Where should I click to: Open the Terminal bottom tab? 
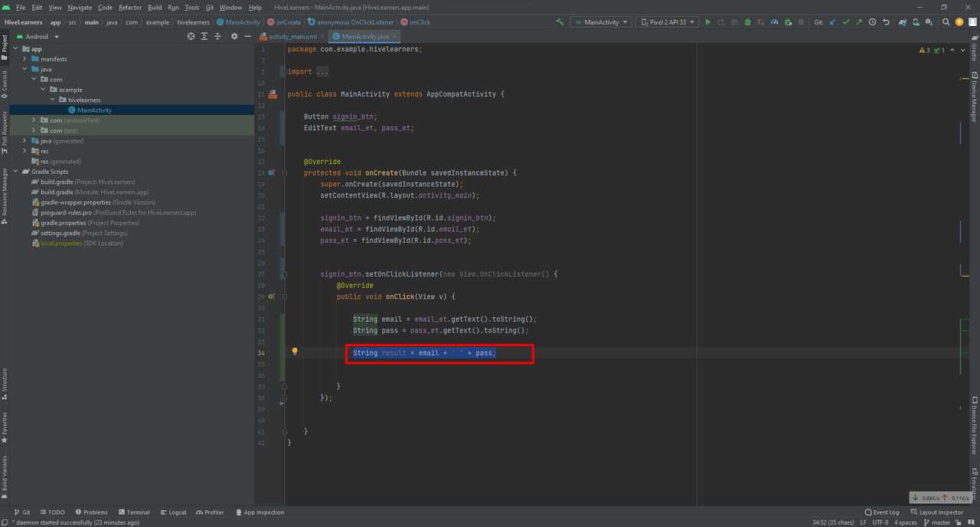coord(133,512)
